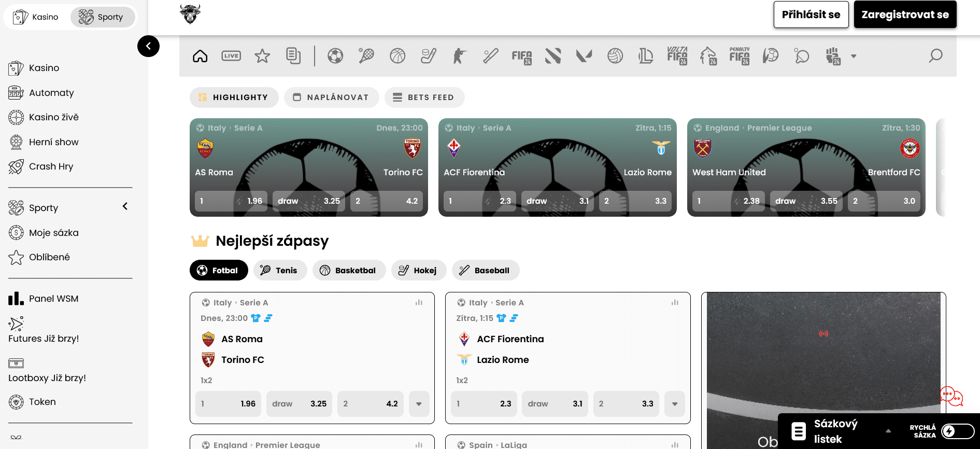Open the Highlighty tab
The width and height of the screenshot is (980, 449).
[x=234, y=97]
